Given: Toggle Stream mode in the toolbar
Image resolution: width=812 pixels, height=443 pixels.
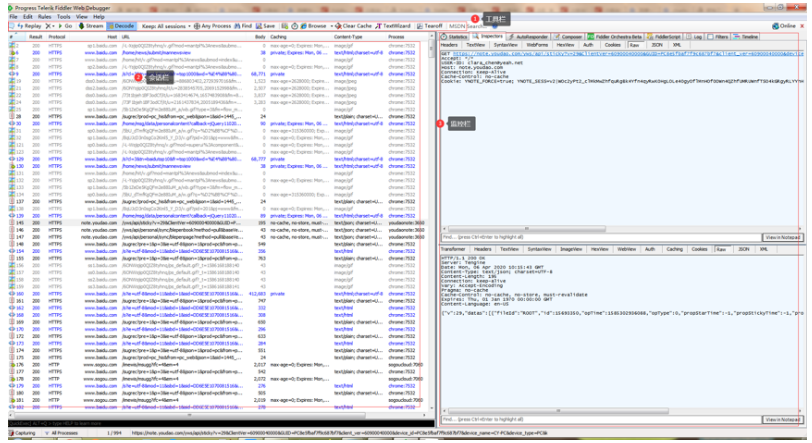Looking at the screenshot, I should click(x=91, y=26).
